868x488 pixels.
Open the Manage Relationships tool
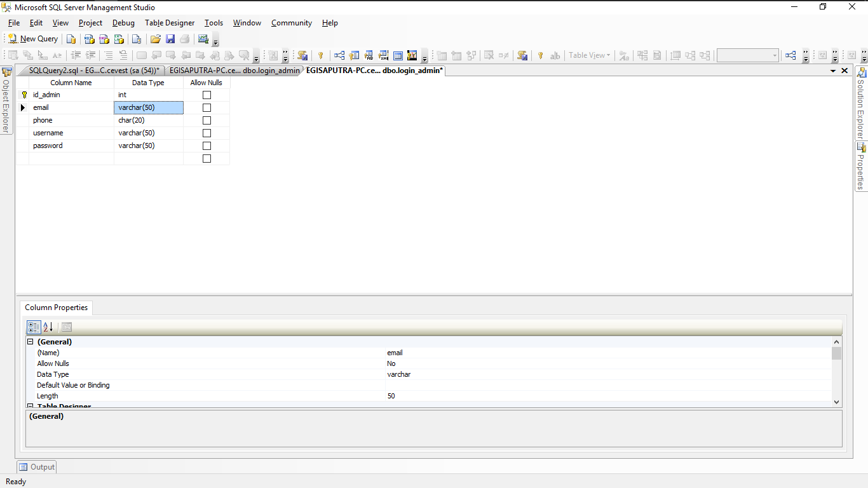click(339, 55)
